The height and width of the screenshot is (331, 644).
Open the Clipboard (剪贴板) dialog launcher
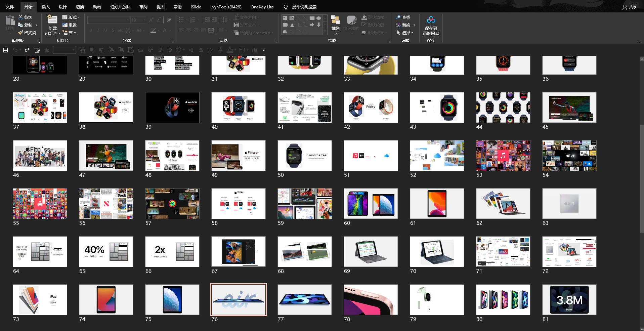(x=39, y=41)
